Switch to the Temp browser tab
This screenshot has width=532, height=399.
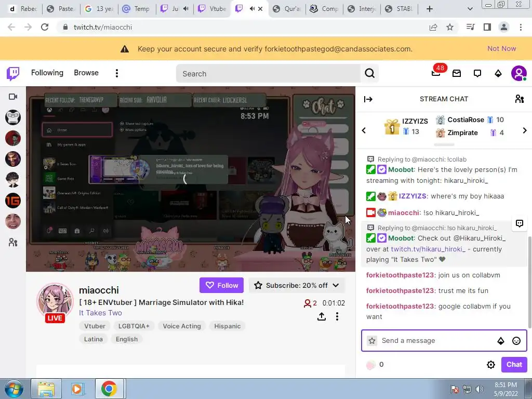coord(137,9)
